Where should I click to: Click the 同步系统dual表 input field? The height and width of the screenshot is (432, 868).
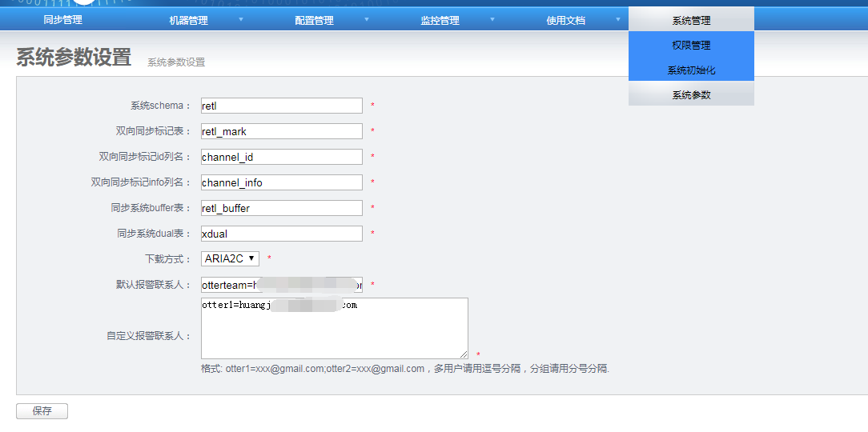click(282, 234)
